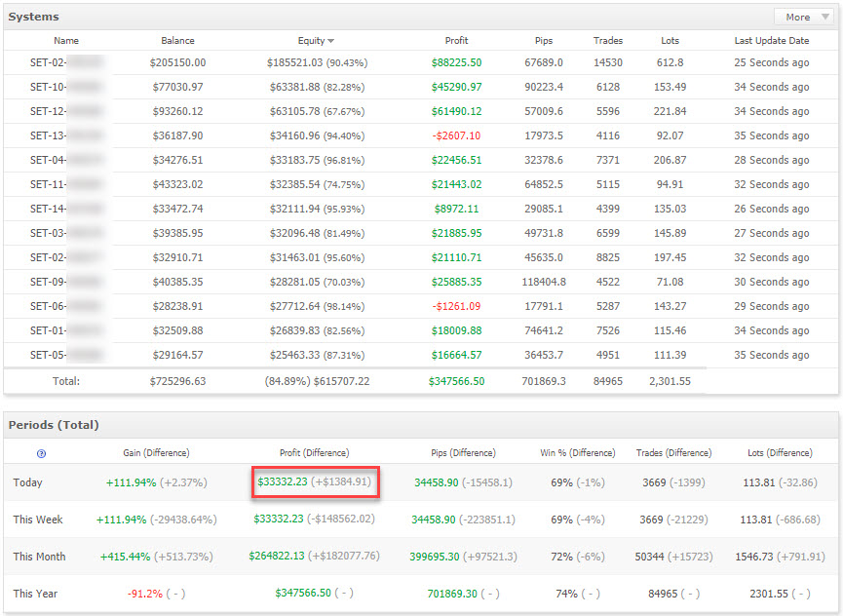The width and height of the screenshot is (843, 616).
Task: Click trades count 14530
Action: click(608, 62)
